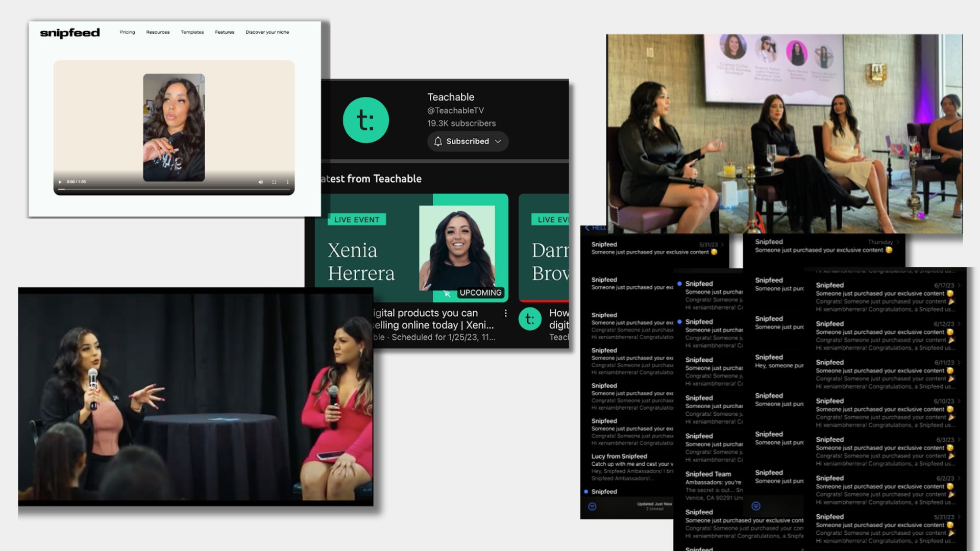Click the woman's portrait in Snipfeed video
Screen dimensions: 980x551
pos(174,128)
